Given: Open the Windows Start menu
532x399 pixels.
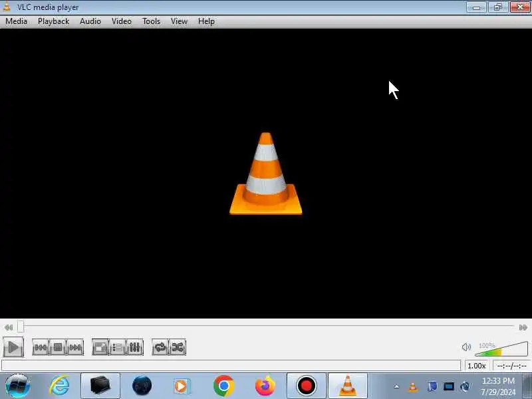Looking at the screenshot, I should point(18,386).
